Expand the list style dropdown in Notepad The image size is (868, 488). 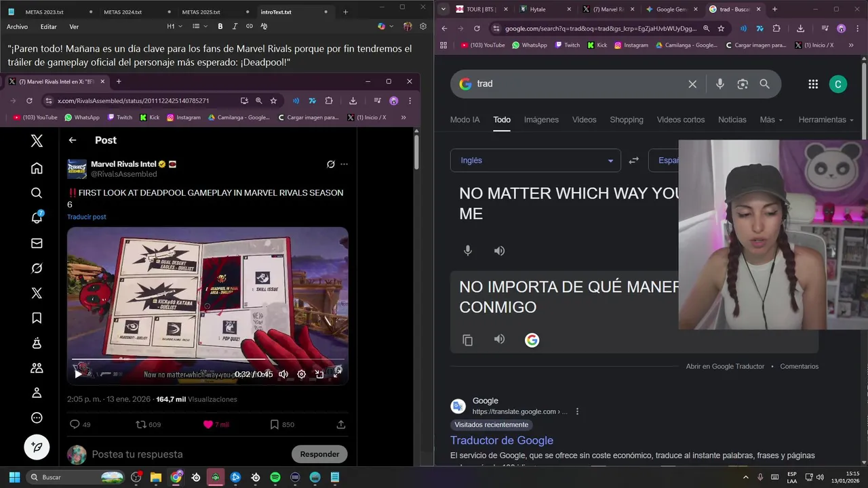[x=199, y=26]
